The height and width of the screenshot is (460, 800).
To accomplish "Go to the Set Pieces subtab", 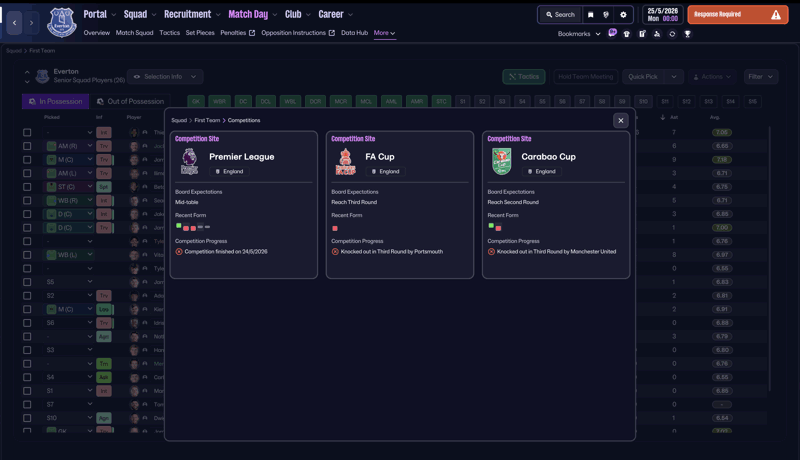I will pos(200,33).
